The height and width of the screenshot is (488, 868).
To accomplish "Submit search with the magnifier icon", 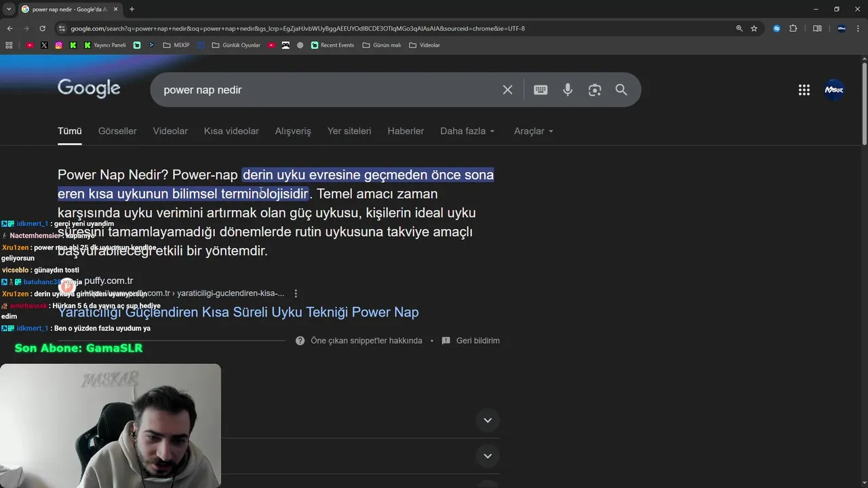I will click(x=621, y=89).
